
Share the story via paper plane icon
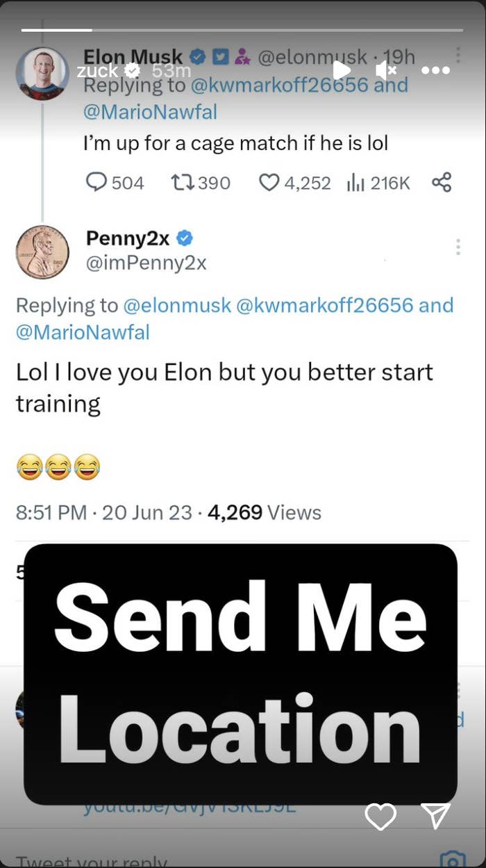point(436,816)
